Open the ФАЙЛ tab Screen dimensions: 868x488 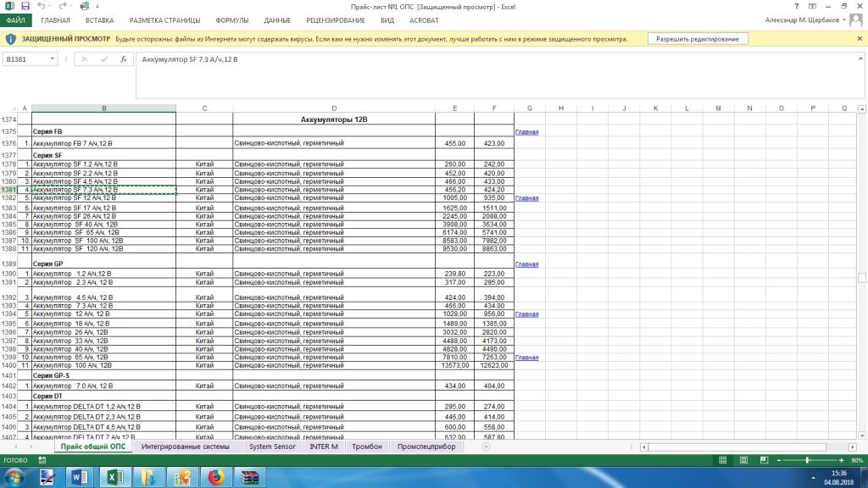point(15,20)
